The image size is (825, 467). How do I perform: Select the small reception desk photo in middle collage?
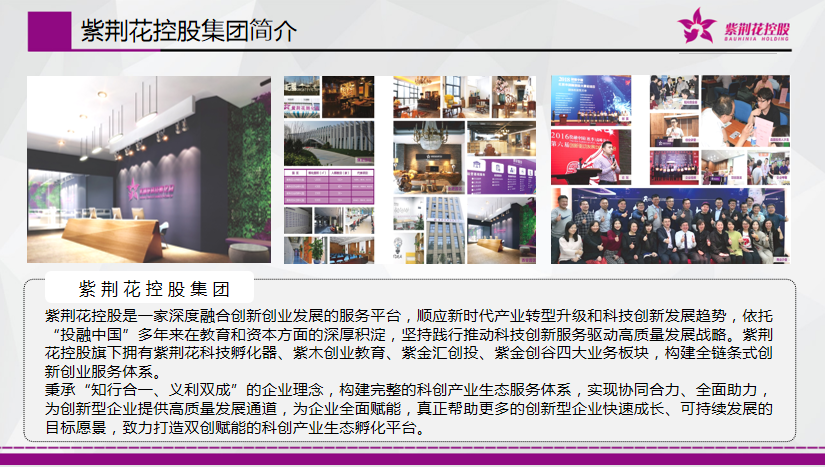tap(501, 230)
